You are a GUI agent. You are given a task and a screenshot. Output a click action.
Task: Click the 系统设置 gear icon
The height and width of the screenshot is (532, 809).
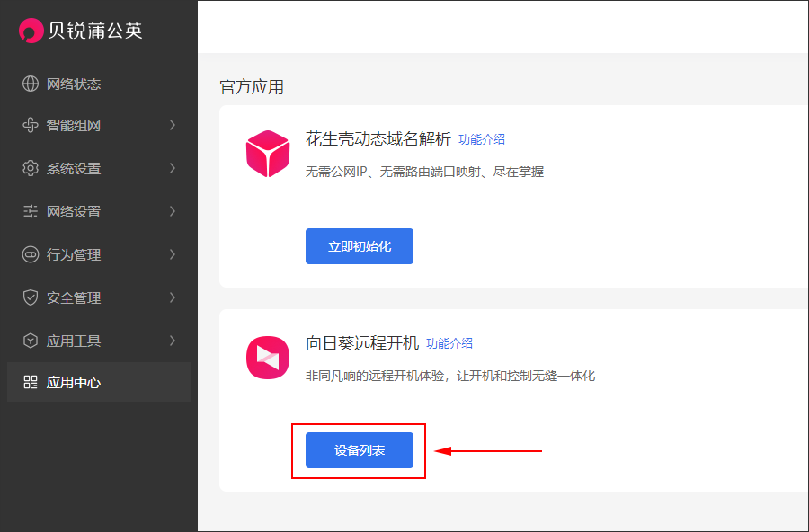point(31,168)
